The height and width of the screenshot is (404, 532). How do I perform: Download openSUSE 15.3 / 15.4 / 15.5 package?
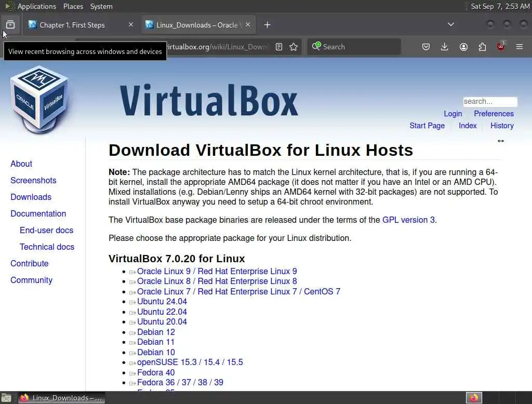coord(190,362)
